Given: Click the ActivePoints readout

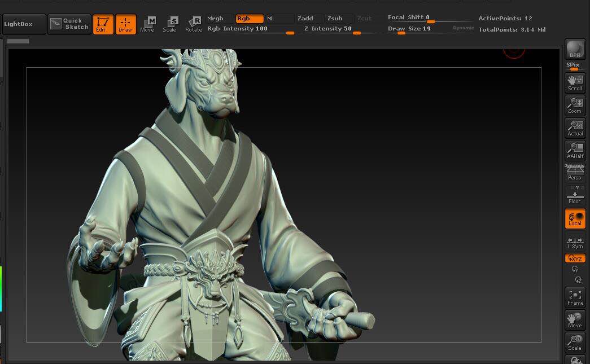Looking at the screenshot, I should pos(505,19).
